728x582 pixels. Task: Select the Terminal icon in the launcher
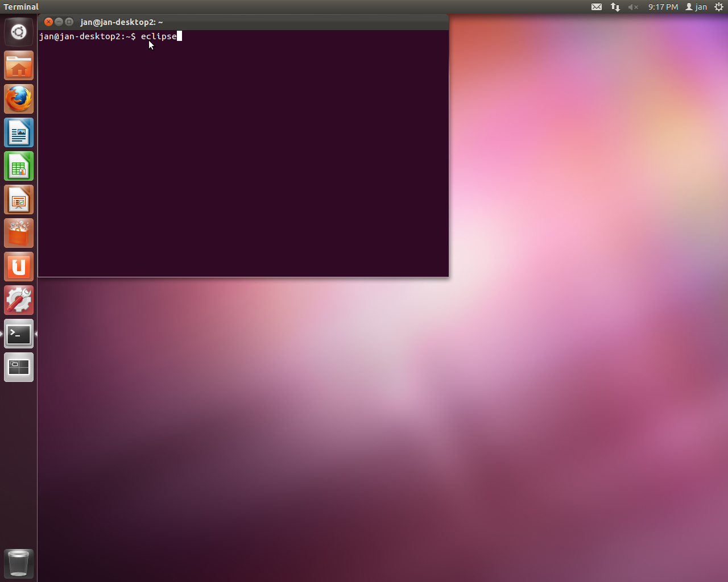click(19, 334)
